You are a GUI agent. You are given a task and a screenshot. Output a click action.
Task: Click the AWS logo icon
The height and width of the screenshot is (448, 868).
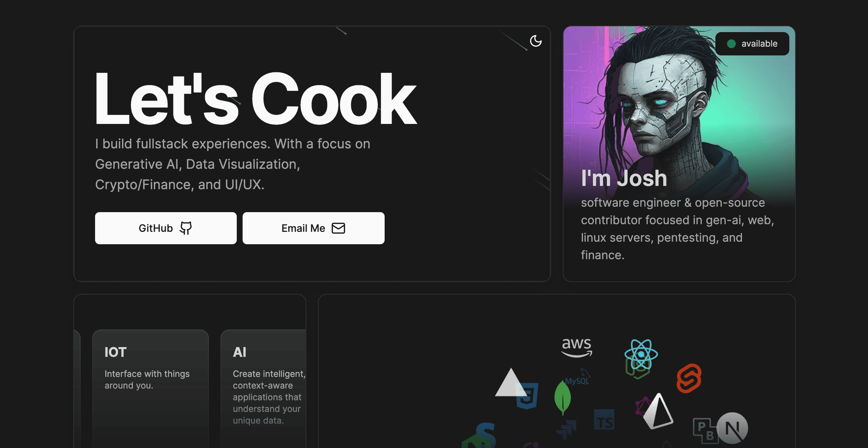click(577, 347)
